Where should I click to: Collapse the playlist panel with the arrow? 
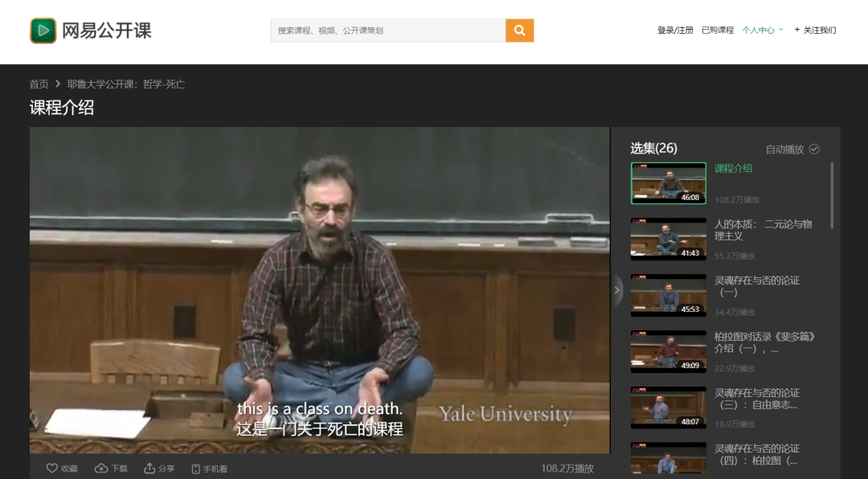[616, 290]
